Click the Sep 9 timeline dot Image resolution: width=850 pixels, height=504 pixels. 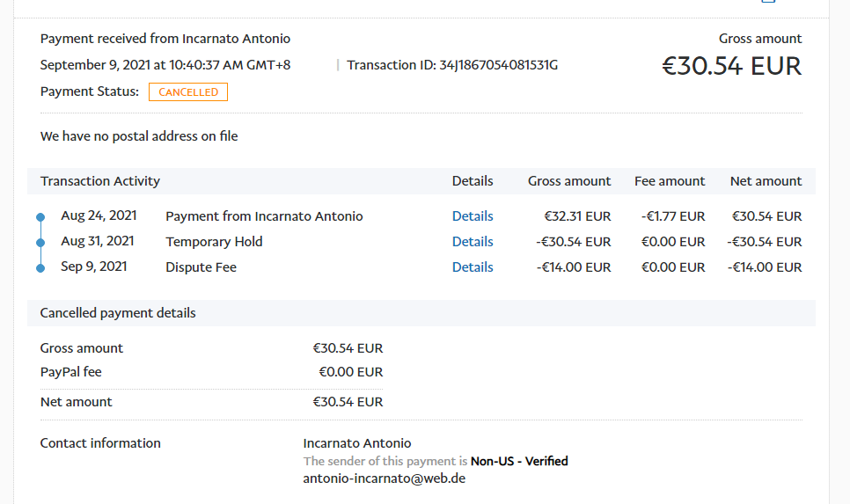[x=40, y=267]
